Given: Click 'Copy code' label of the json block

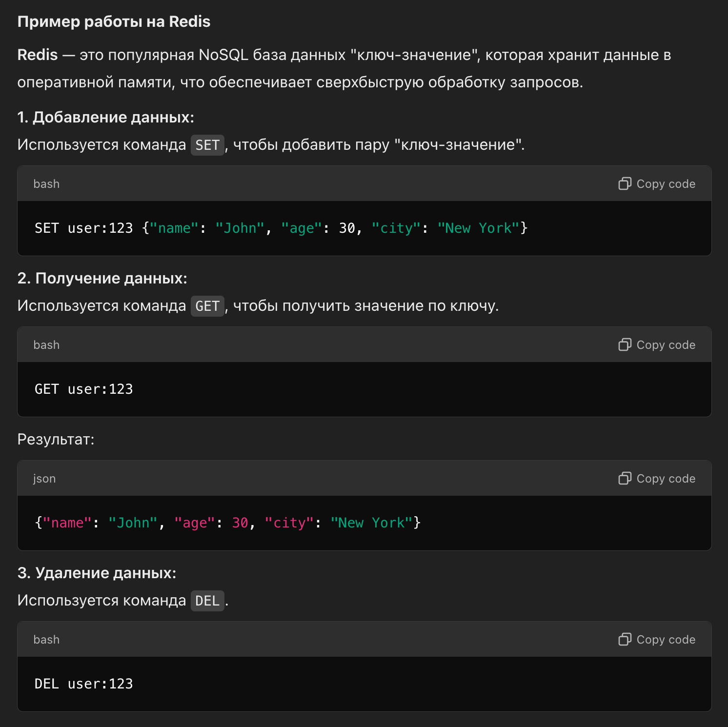Looking at the screenshot, I should tap(666, 479).
